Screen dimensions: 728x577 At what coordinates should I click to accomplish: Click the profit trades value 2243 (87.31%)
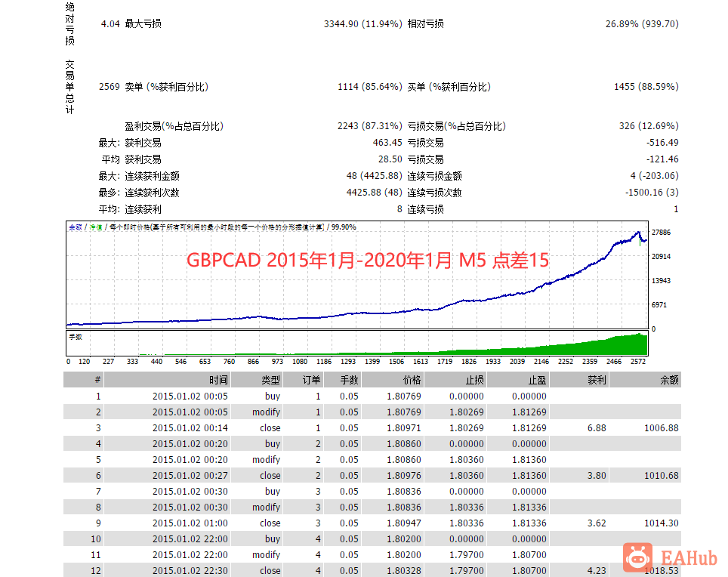coord(369,126)
